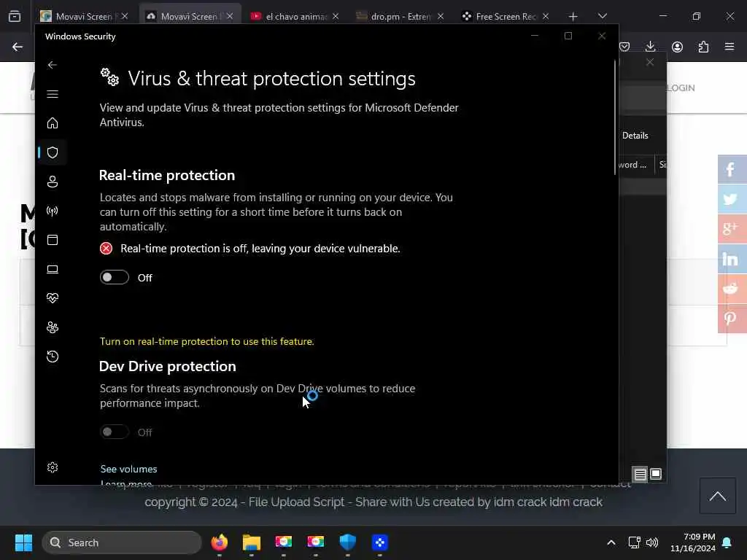The height and width of the screenshot is (560, 747).
Task: Share page on Facebook
Action: [x=732, y=169]
